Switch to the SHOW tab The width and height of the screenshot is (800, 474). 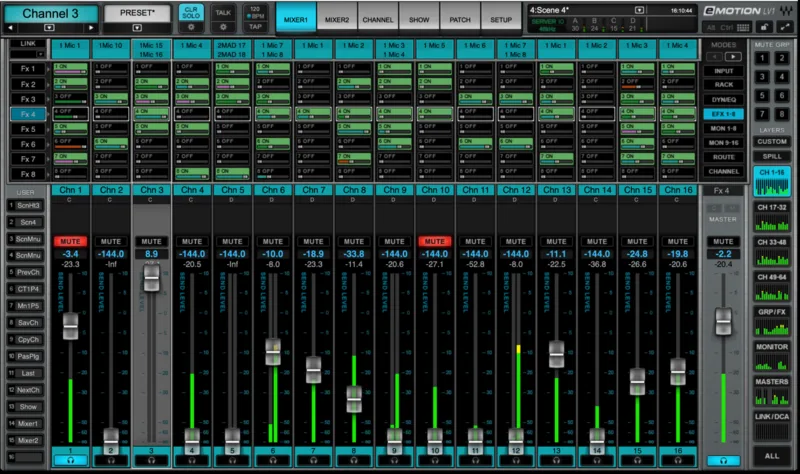[x=419, y=20]
